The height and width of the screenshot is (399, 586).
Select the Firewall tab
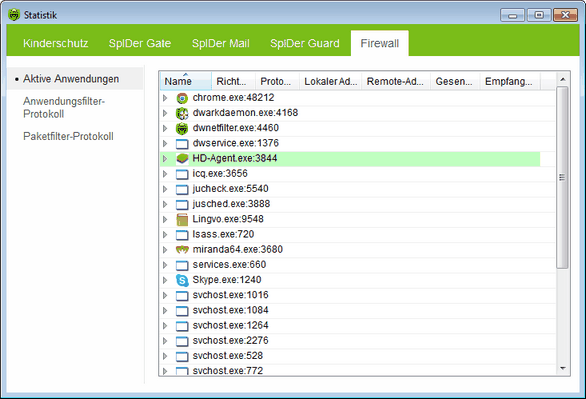pyautogui.click(x=380, y=43)
